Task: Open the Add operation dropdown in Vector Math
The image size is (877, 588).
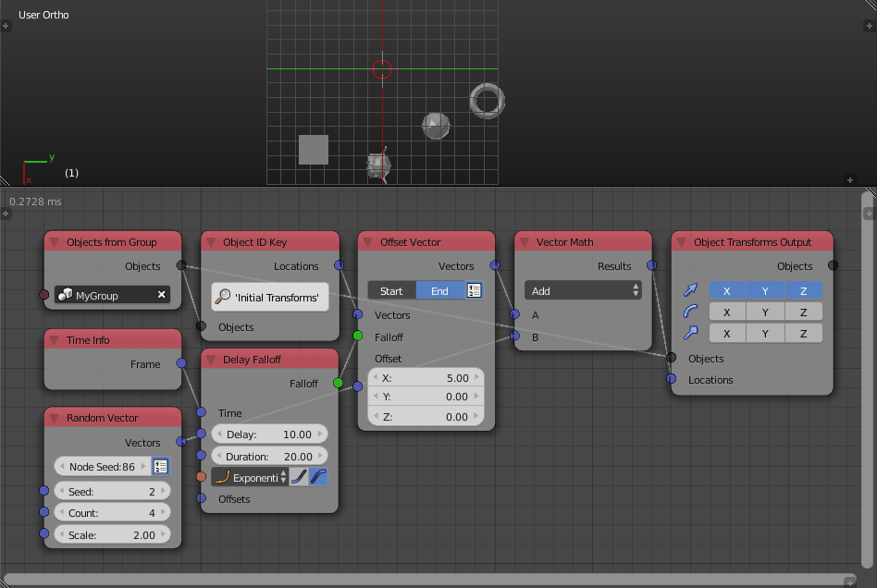Action: point(583,289)
